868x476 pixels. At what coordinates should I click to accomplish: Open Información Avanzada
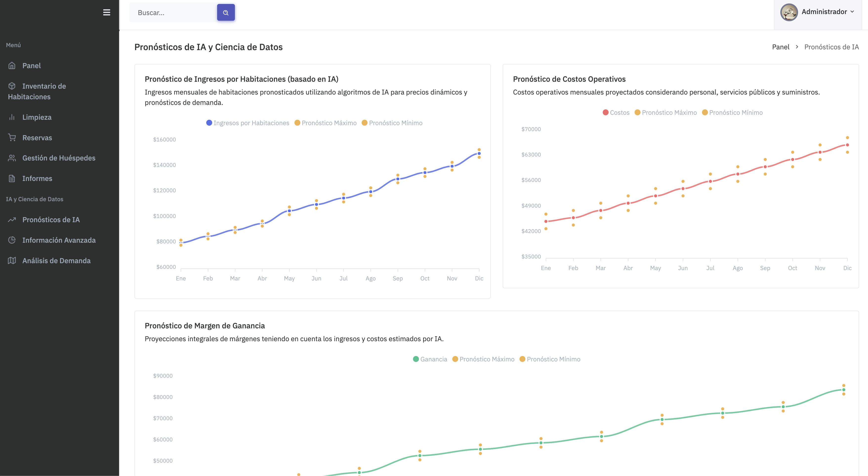tap(59, 240)
